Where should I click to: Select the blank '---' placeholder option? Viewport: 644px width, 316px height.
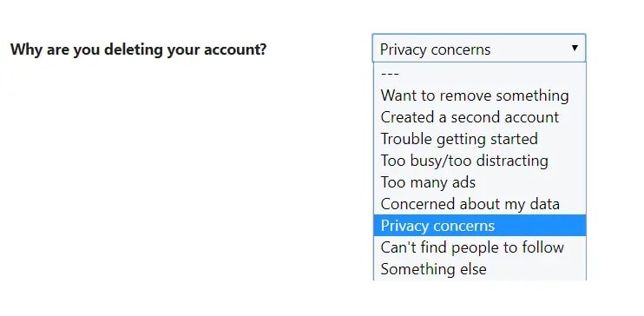(x=480, y=74)
